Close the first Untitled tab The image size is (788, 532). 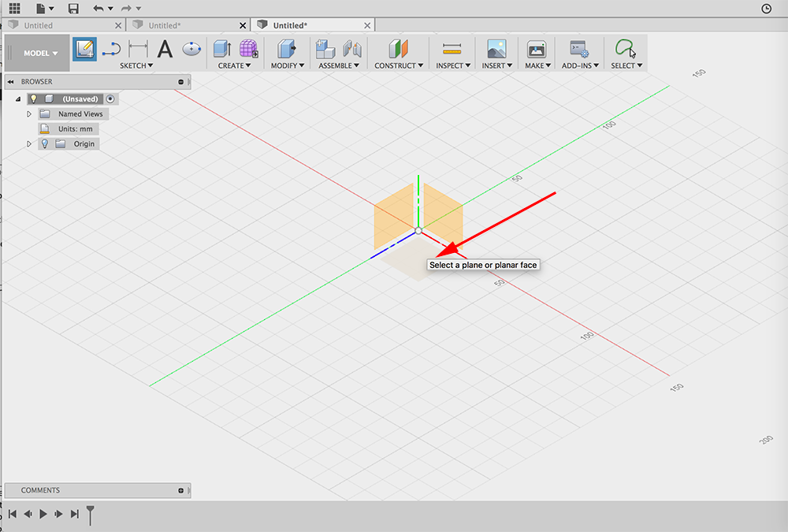coord(118,25)
